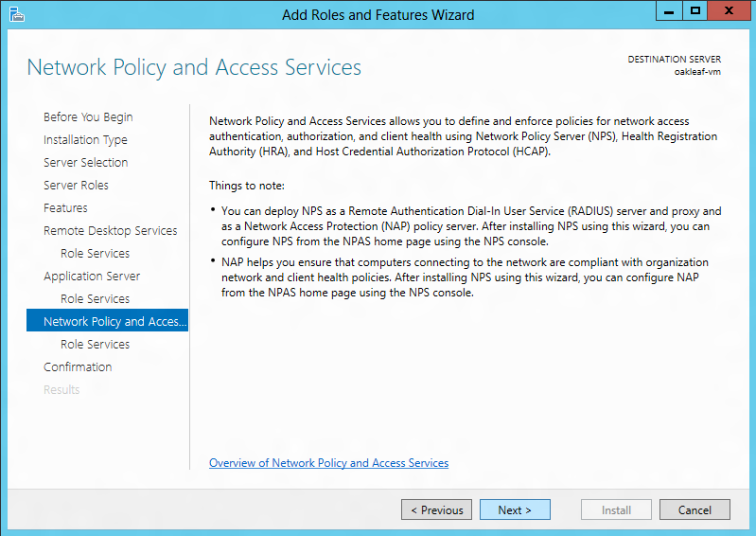
Task: Click the 'Things to note:' text
Action: click(x=247, y=186)
